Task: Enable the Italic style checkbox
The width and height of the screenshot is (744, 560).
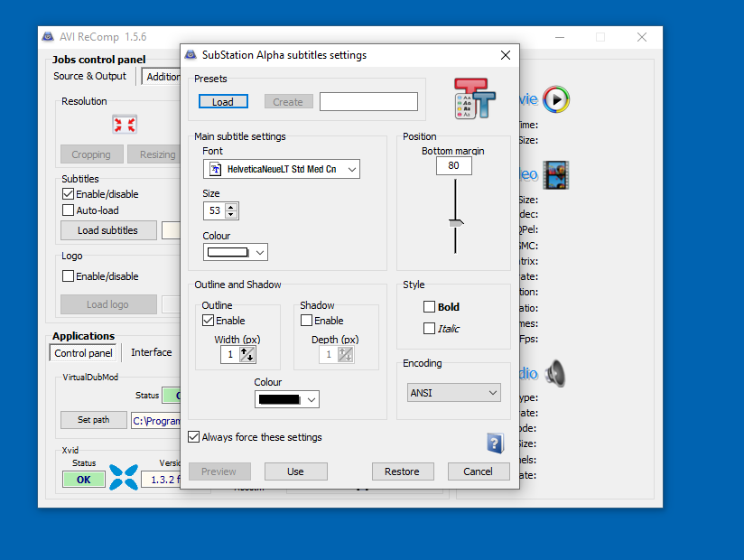Action: click(x=429, y=329)
